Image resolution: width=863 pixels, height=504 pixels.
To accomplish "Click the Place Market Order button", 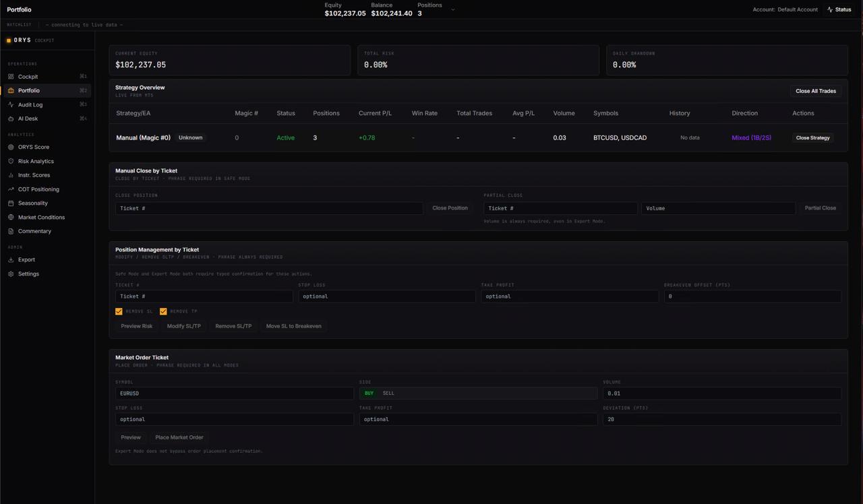I will pos(179,437).
